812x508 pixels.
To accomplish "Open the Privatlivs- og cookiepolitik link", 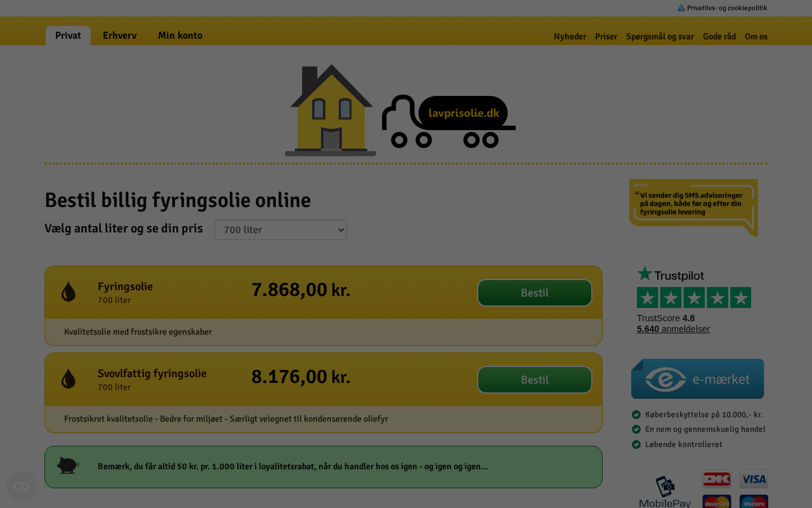I will pyautogui.click(x=727, y=8).
